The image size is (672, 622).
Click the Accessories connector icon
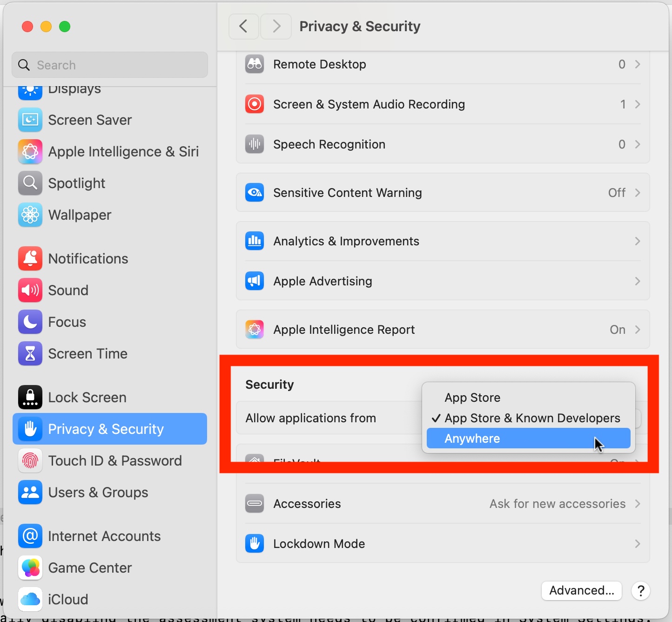[255, 504]
